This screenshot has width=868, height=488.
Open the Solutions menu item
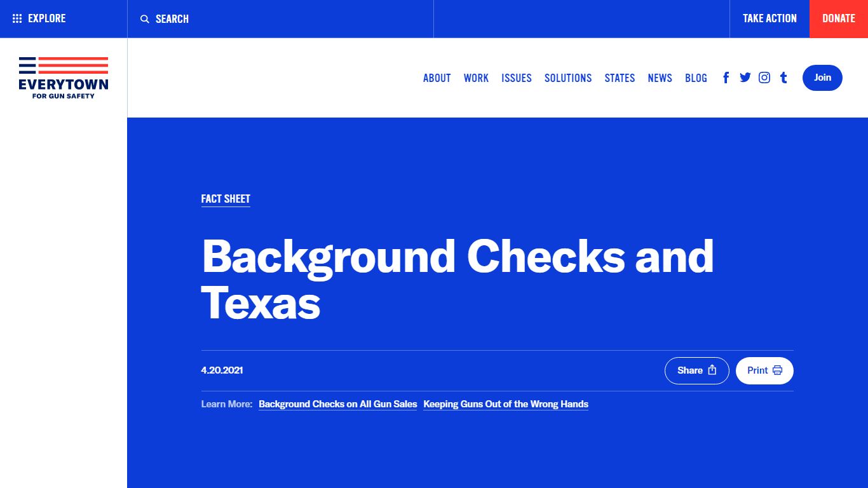point(568,78)
